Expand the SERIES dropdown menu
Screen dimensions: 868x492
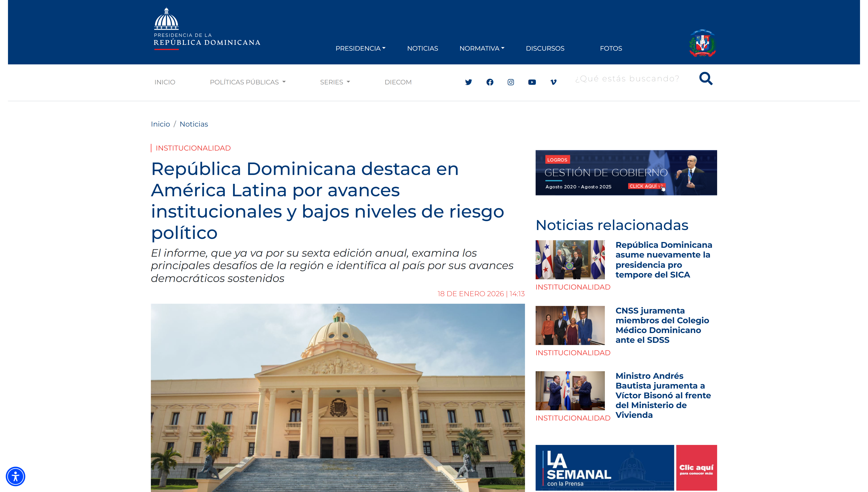click(335, 82)
